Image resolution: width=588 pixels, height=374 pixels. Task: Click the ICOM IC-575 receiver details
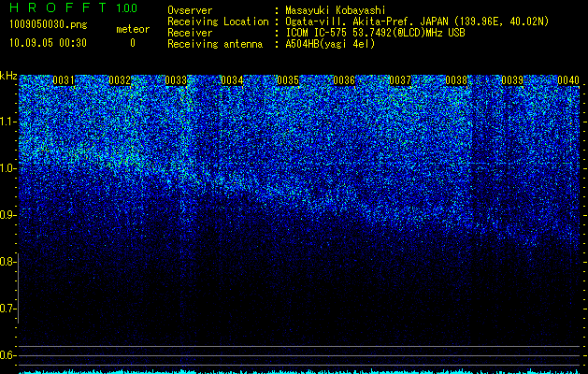pos(375,33)
